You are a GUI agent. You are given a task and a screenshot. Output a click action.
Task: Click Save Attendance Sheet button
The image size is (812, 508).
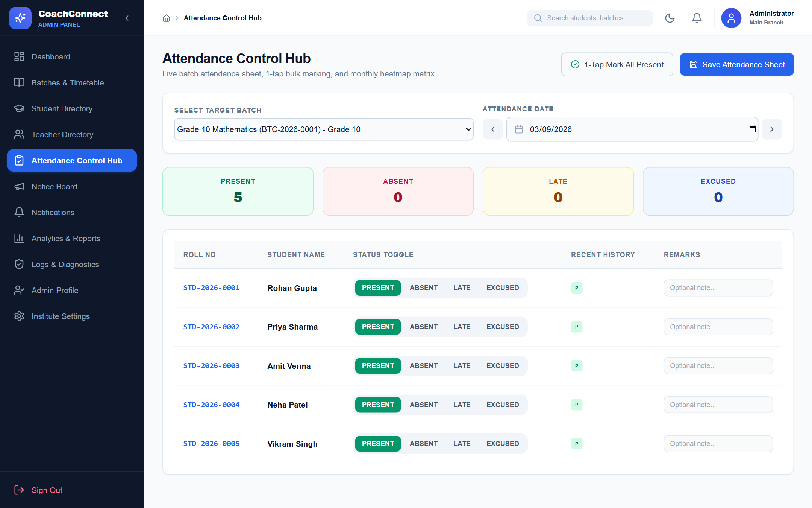click(737, 64)
